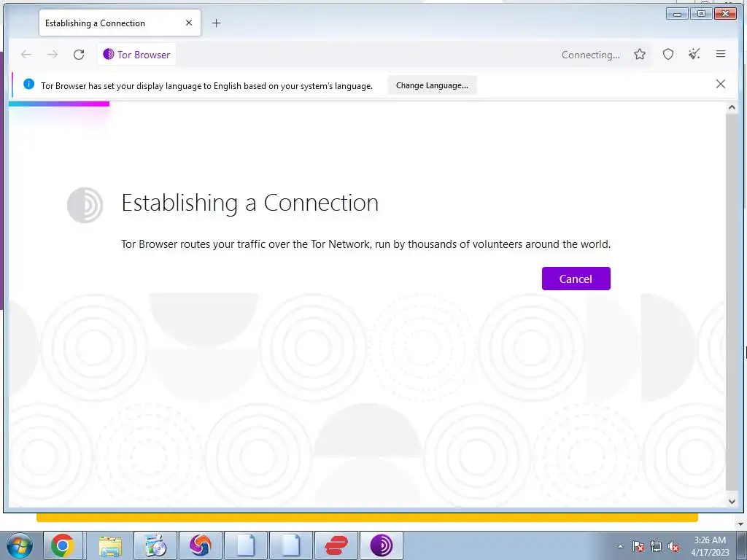
Task: Click the muted volume tray icon
Action: 673,546
